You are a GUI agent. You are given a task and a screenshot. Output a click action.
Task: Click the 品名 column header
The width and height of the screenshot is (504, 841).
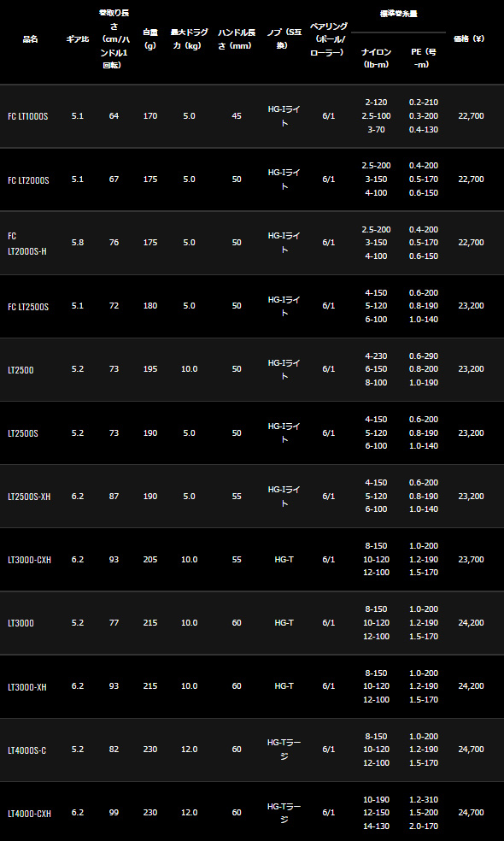tap(30, 39)
